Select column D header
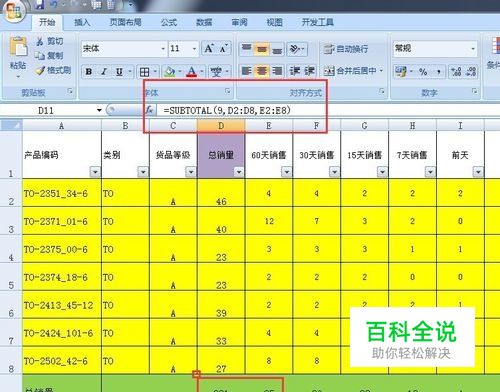The width and height of the screenshot is (500, 392). pos(221,125)
